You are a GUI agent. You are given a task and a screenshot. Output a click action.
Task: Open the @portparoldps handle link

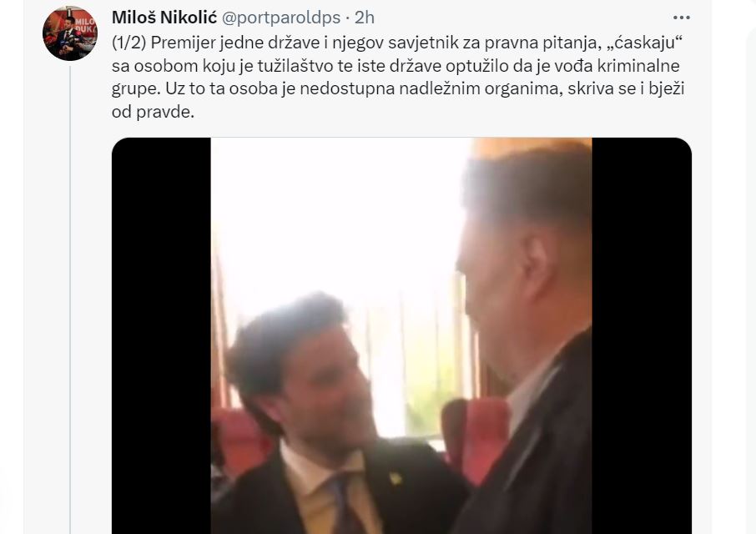pos(280,18)
